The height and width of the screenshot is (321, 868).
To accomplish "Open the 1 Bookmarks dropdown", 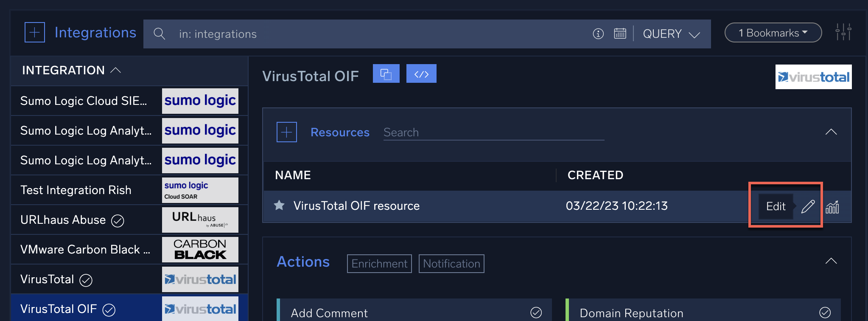I will click(x=773, y=33).
